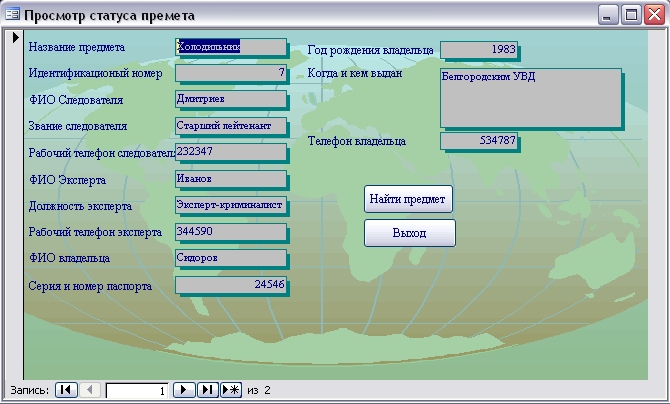
Task: Create new record with asterisk button
Action: pos(231,390)
